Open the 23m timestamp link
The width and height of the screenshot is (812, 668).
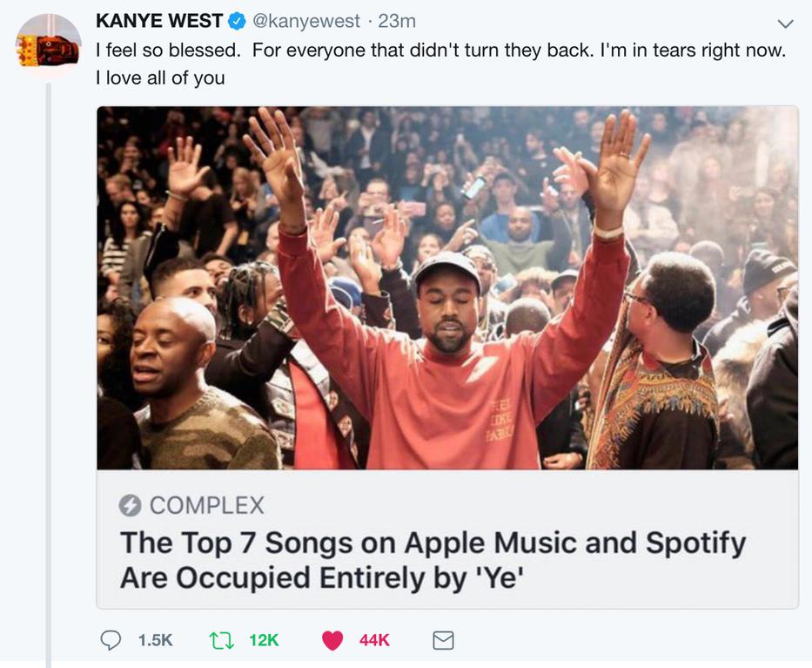click(x=397, y=21)
